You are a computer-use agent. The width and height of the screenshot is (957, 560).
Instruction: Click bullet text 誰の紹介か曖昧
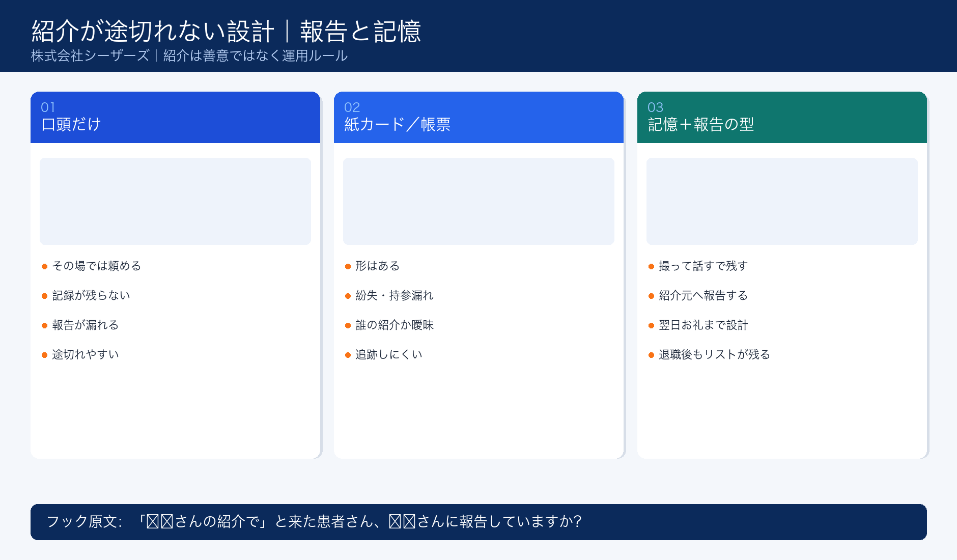[x=395, y=325]
